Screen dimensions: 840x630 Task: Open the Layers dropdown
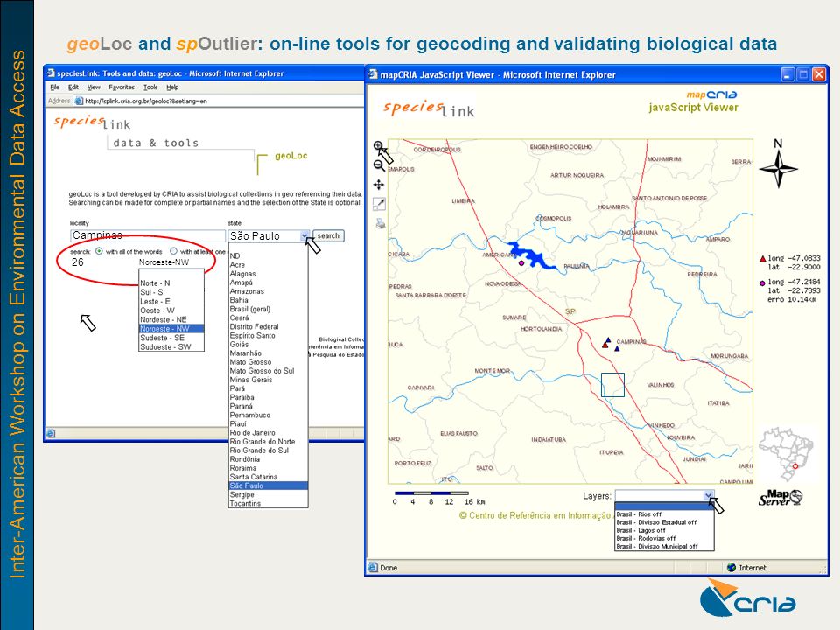tap(708, 495)
